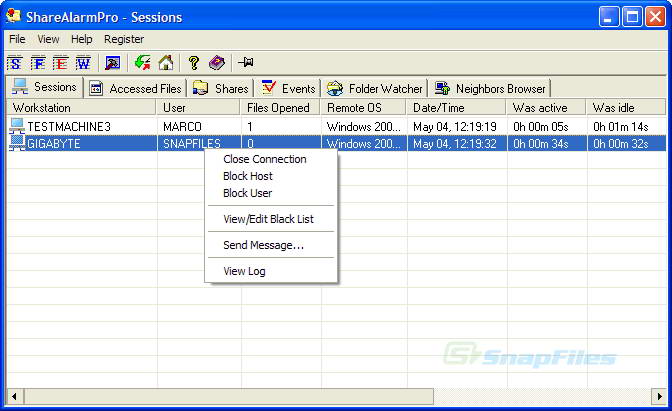The height and width of the screenshot is (411, 672).
Task: Click the 0h 00m 32s idle time cell
Action: pos(621,144)
